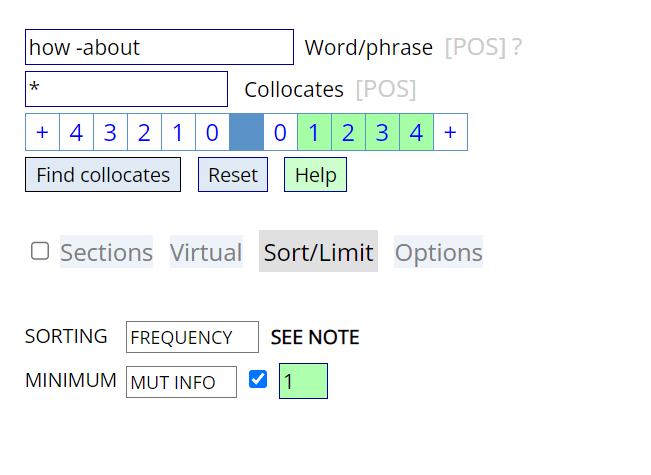Uncheck the minimum MUT INFO checkbox
This screenshot has width=651, height=475.
pyautogui.click(x=258, y=380)
